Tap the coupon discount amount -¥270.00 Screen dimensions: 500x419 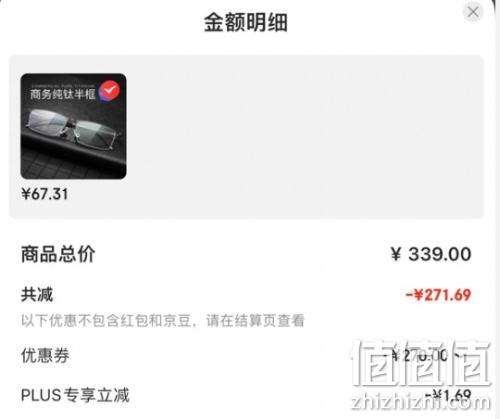[x=415, y=356]
